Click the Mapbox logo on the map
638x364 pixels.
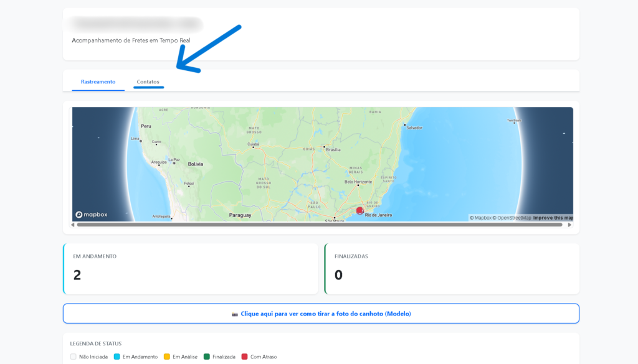click(x=92, y=215)
